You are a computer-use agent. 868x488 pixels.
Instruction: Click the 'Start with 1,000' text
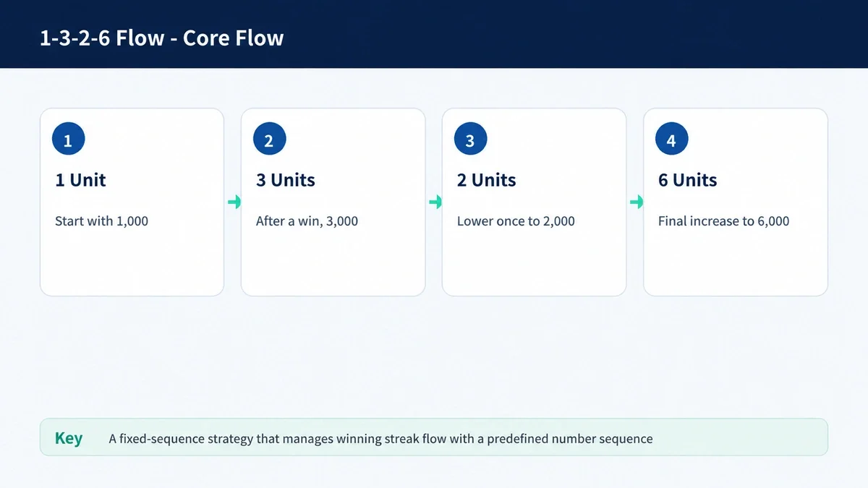[x=101, y=221]
